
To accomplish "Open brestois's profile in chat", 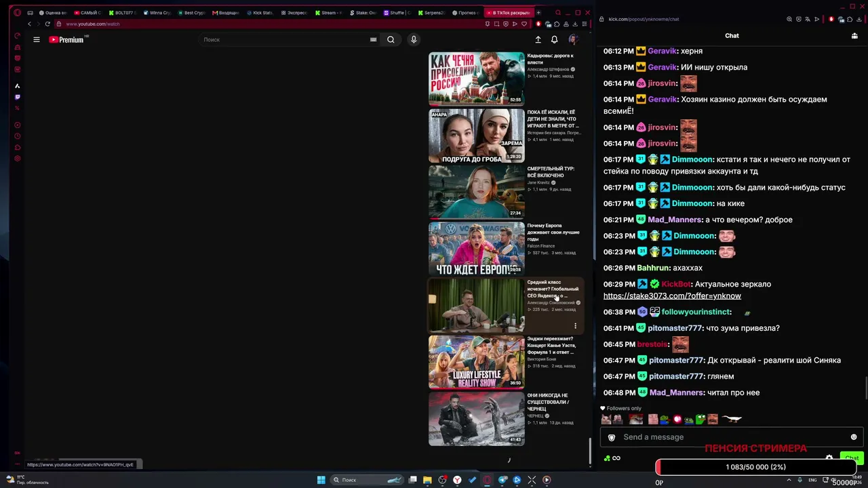I will tap(652, 344).
